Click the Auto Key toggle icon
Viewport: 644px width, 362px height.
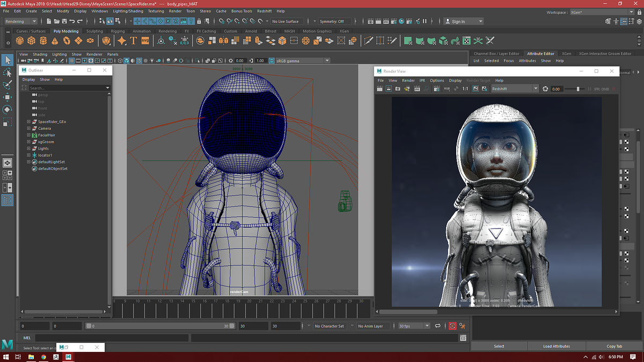coord(452,326)
